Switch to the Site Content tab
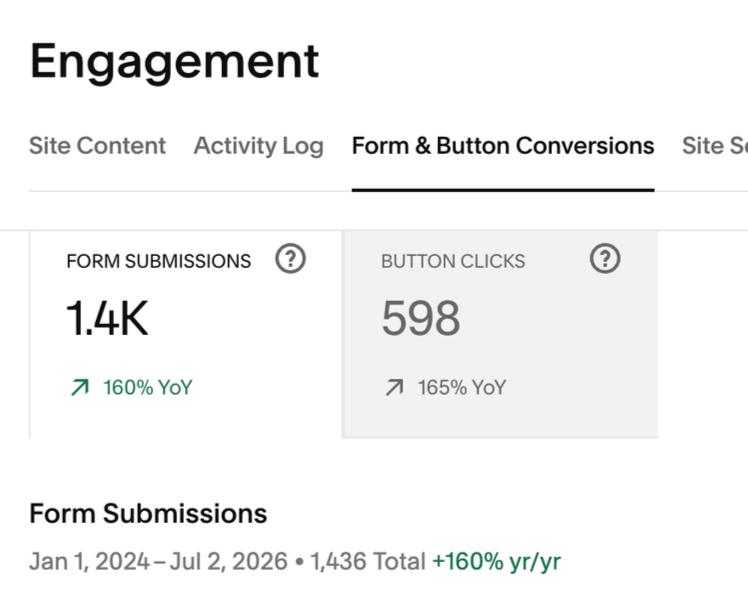The image size is (748, 599). [97, 146]
